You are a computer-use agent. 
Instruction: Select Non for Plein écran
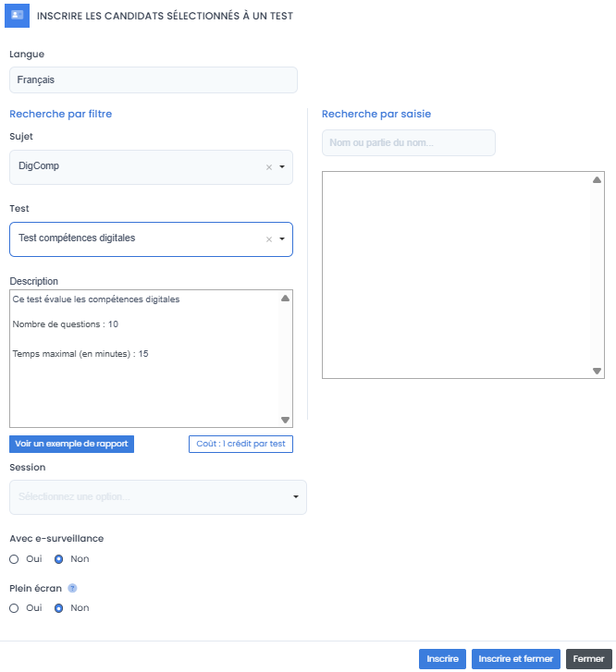point(59,607)
